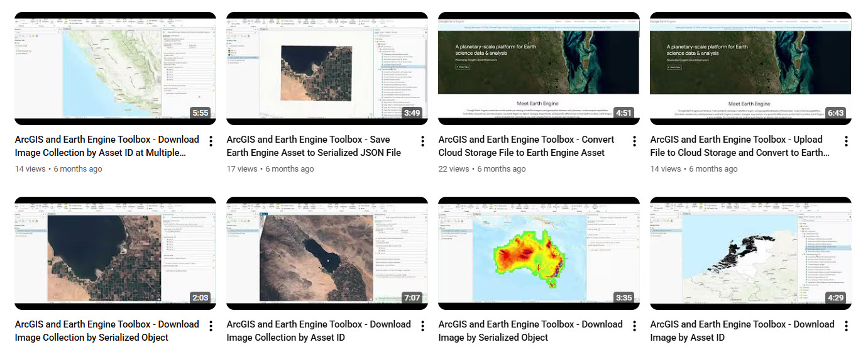Click the 4:51 duration badge
The width and height of the screenshot is (868, 347).
click(624, 113)
